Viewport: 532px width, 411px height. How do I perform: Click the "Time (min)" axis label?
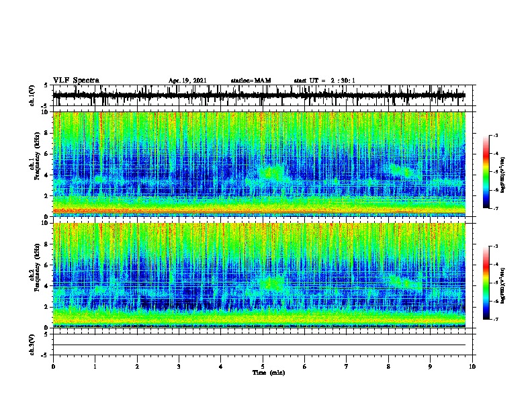[269, 373]
